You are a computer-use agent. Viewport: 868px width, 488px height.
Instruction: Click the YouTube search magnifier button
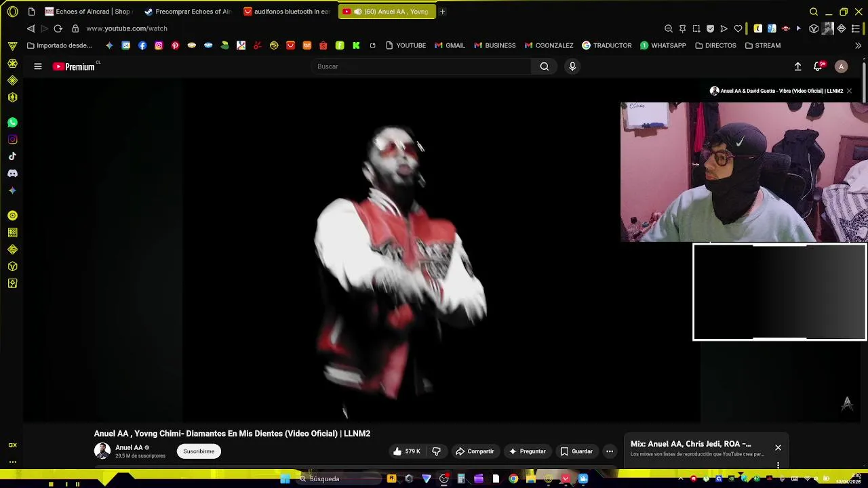click(544, 66)
